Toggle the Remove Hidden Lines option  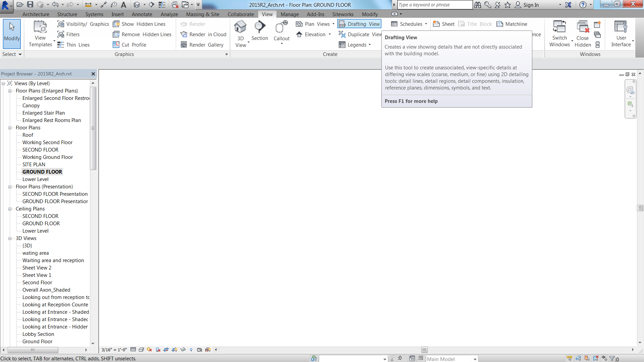pyautogui.click(x=145, y=34)
